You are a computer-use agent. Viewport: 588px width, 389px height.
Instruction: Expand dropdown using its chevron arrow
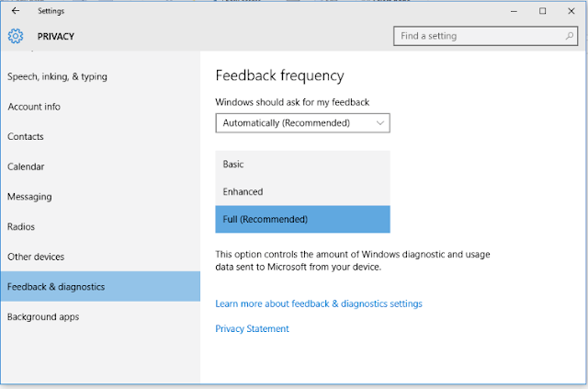[379, 123]
